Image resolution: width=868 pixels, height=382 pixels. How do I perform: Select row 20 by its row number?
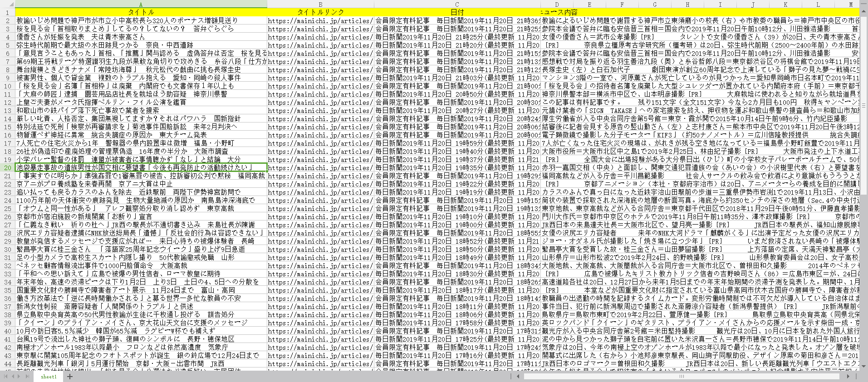7,167
